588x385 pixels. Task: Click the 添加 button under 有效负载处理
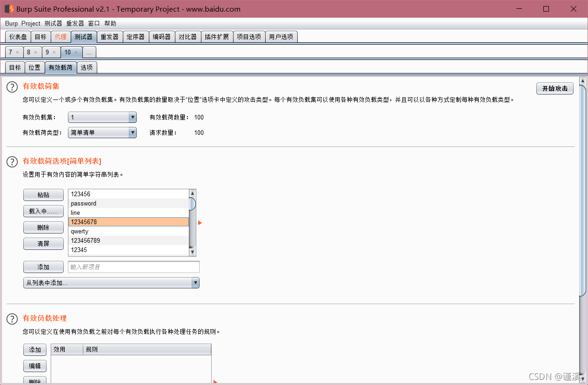(x=35, y=350)
